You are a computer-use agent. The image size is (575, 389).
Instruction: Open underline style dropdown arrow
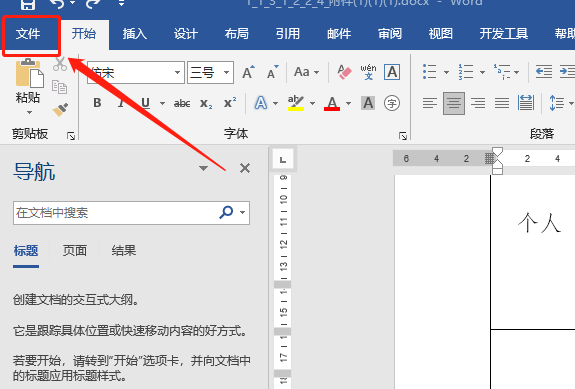pos(162,103)
